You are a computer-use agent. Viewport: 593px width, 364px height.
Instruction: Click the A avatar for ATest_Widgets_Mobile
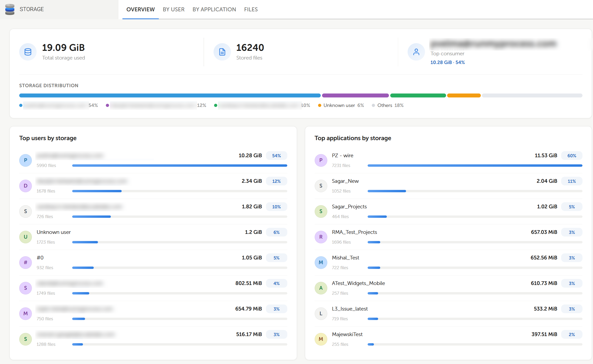click(321, 288)
